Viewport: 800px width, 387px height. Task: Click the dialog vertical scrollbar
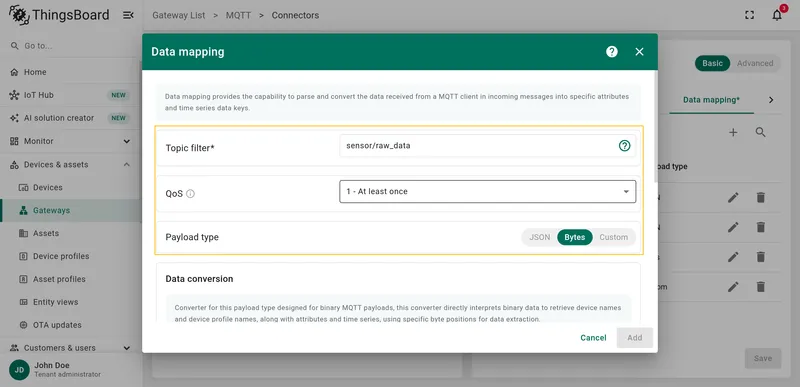[656, 127]
